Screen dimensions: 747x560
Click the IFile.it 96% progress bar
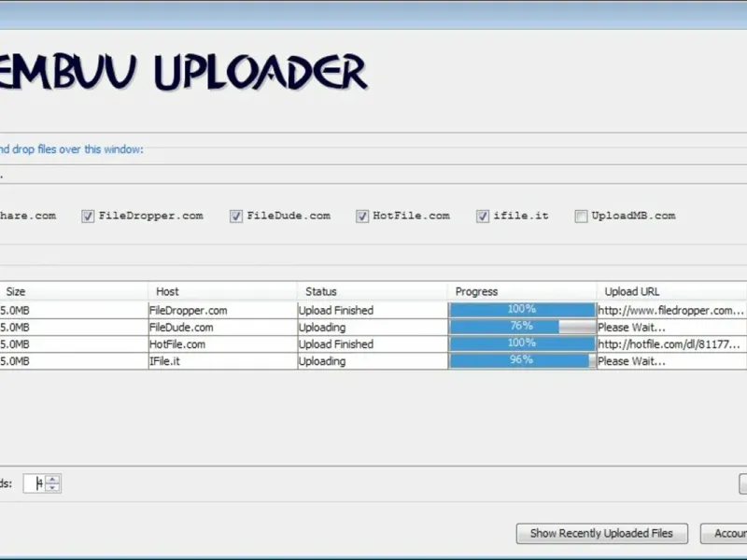click(522, 361)
